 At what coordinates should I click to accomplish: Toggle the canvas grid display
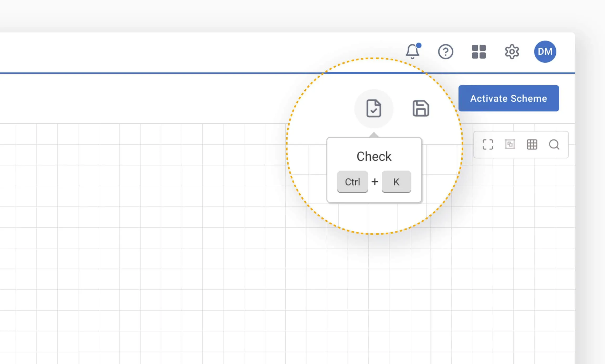click(x=532, y=144)
